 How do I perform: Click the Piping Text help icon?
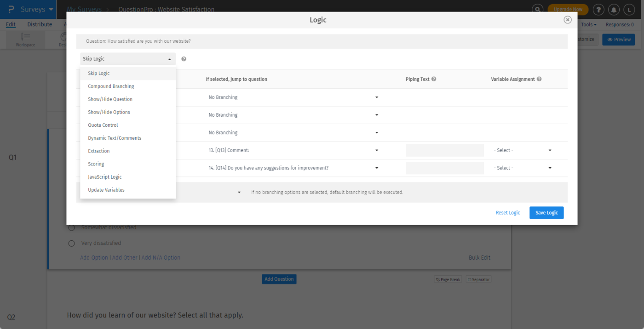(434, 79)
